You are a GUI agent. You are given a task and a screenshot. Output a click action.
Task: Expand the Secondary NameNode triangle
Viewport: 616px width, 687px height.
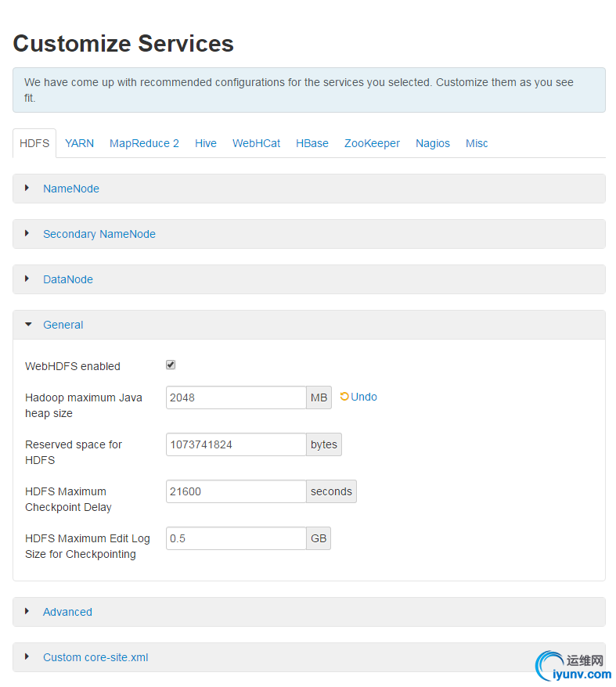[27, 233]
